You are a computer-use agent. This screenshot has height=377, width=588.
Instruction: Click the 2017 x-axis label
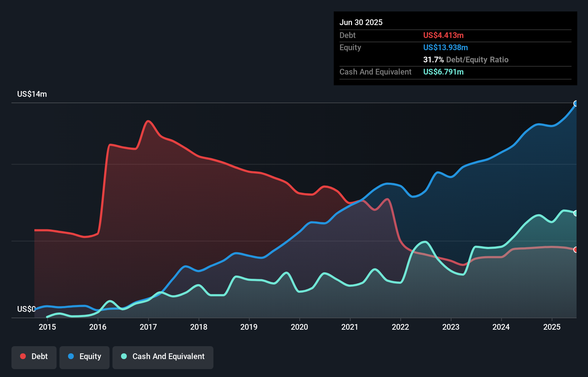point(148,327)
